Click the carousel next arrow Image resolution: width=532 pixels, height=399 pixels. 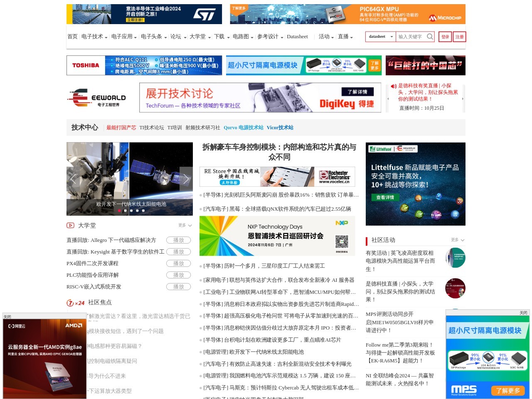point(186,179)
